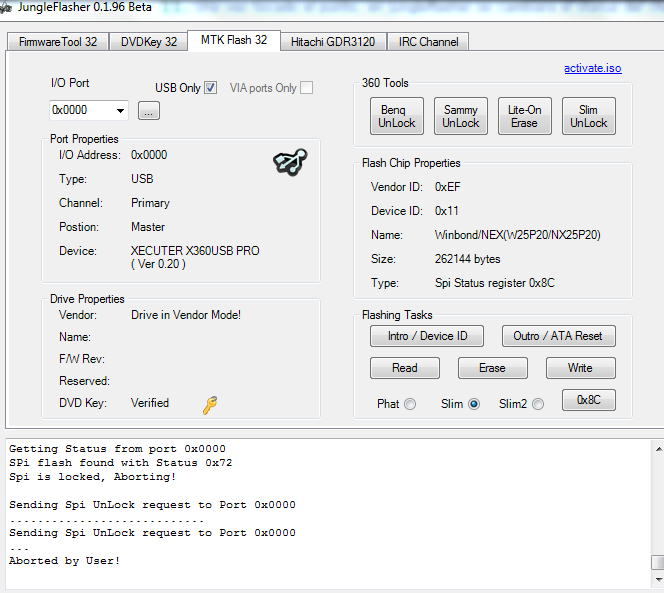The width and height of the screenshot is (664, 593).
Task: Click the Intro / Device ID button
Action: [427, 336]
